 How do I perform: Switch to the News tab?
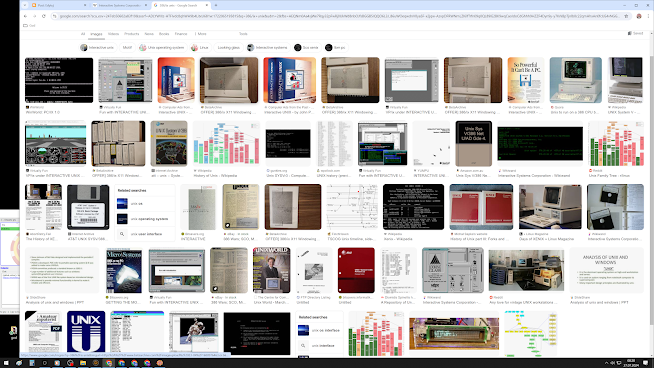click(149, 34)
